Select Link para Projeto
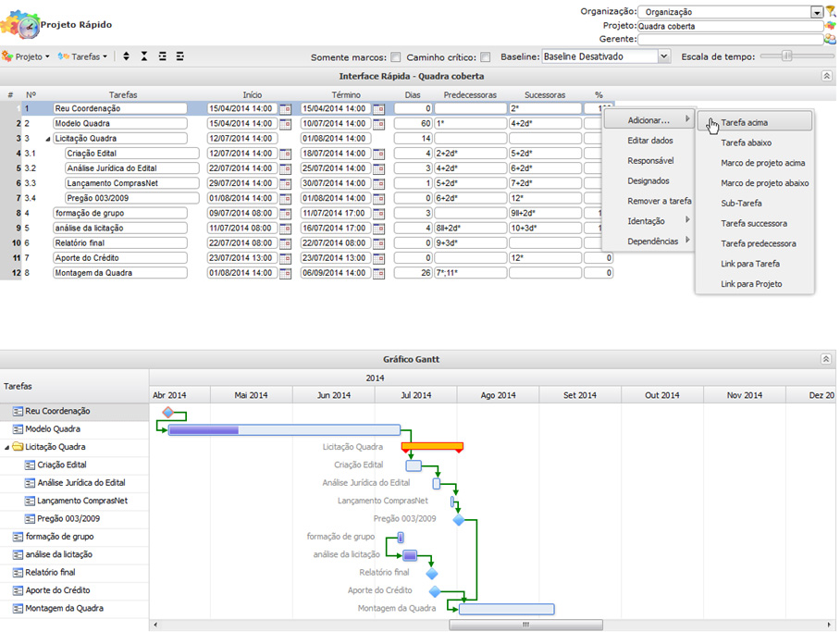 [x=754, y=284]
